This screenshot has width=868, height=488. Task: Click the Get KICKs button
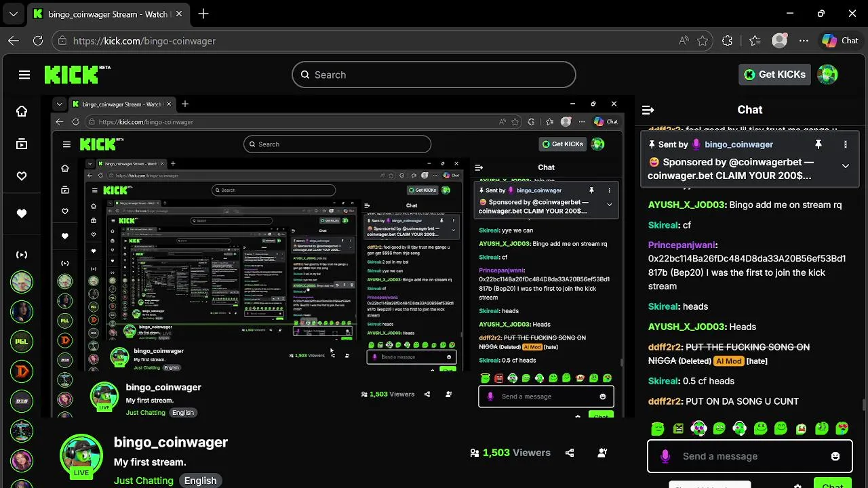[774, 75]
